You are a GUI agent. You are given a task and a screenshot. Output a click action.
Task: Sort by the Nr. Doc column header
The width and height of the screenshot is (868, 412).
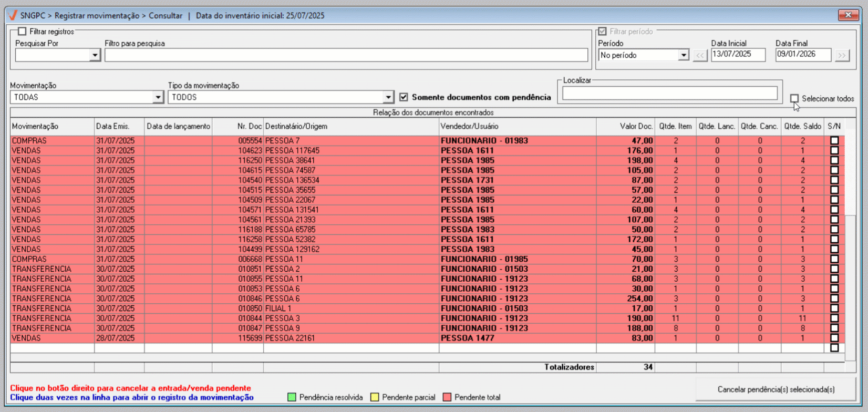pyautogui.click(x=237, y=126)
